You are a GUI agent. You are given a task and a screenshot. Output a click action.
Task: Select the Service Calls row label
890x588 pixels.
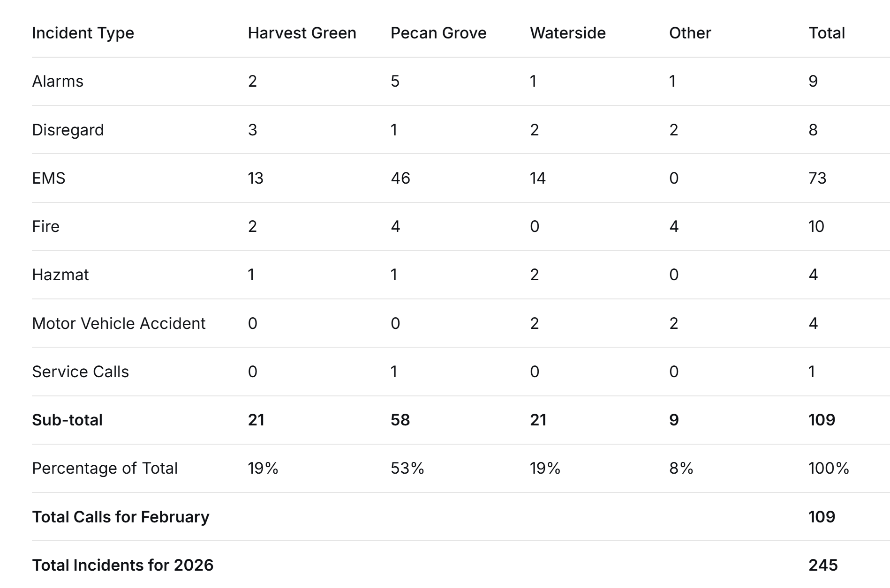tap(80, 372)
